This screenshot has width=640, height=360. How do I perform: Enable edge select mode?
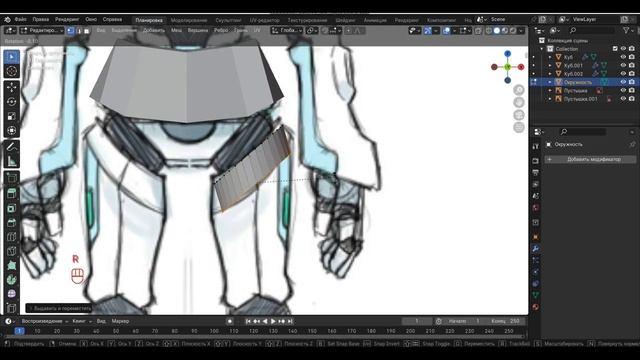point(79,31)
